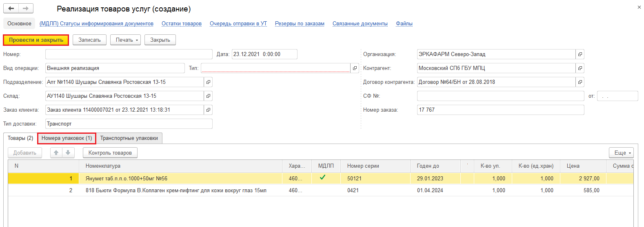Click the Контроль товаров button
Image resolution: width=644 pixels, height=227 pixels.
[x=110, y=153]
